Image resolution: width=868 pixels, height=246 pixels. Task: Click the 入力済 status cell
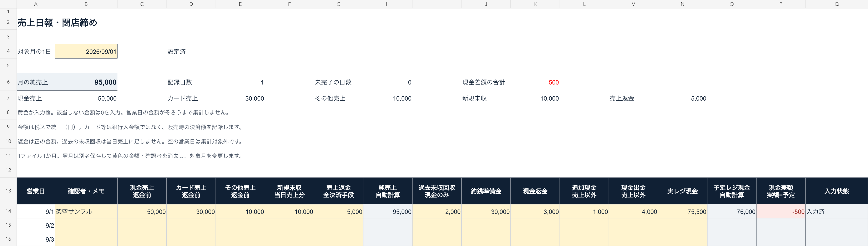(836, 212)
